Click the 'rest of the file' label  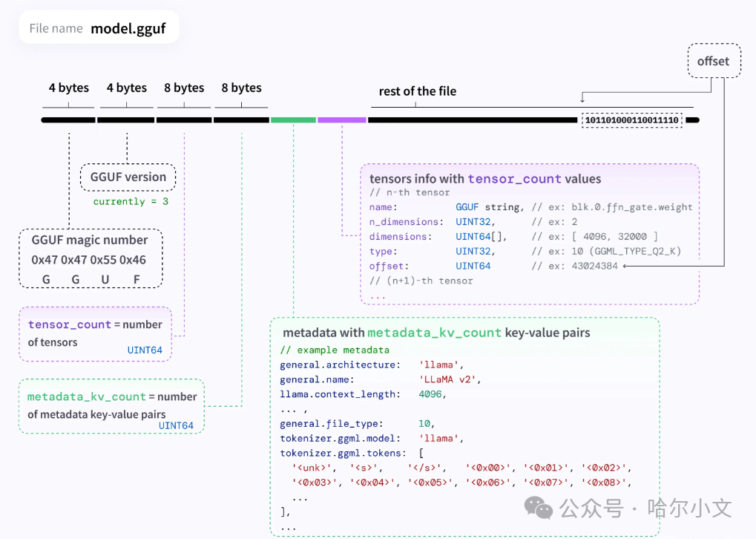click(418, 91)
